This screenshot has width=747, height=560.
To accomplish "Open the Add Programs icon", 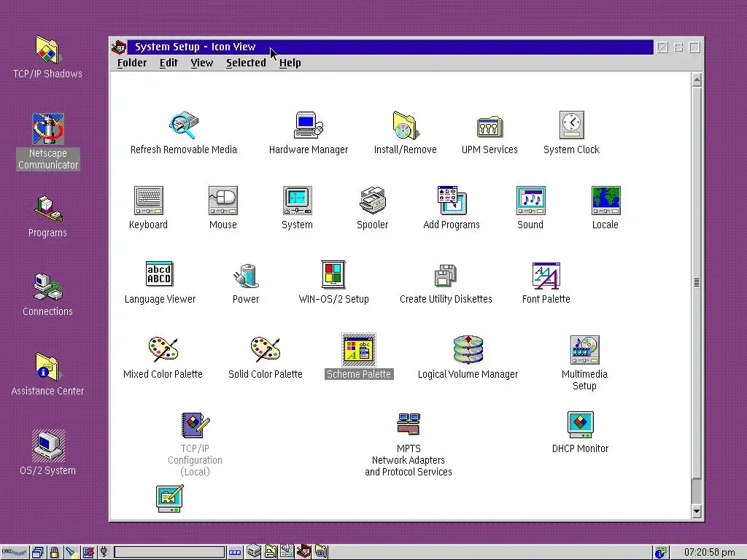I will [x=452, y=201].
